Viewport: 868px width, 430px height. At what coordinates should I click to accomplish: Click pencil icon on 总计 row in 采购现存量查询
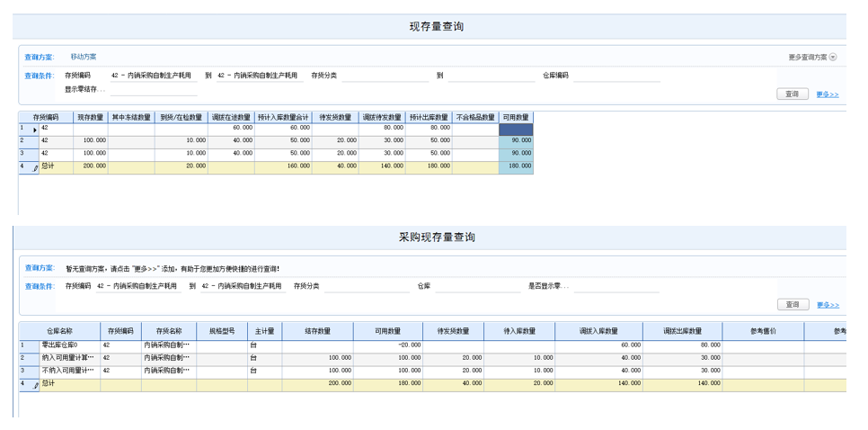coord(35,385)
